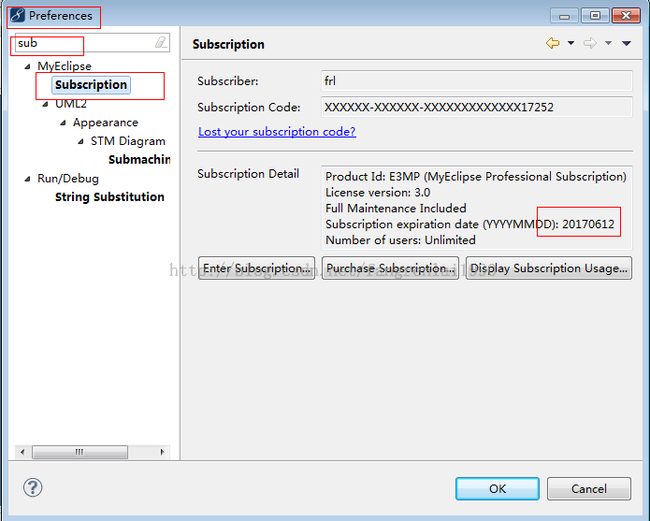Viewport: 650px width, 521px height.
Task: Open help via question mark icon
Action: 33,487
